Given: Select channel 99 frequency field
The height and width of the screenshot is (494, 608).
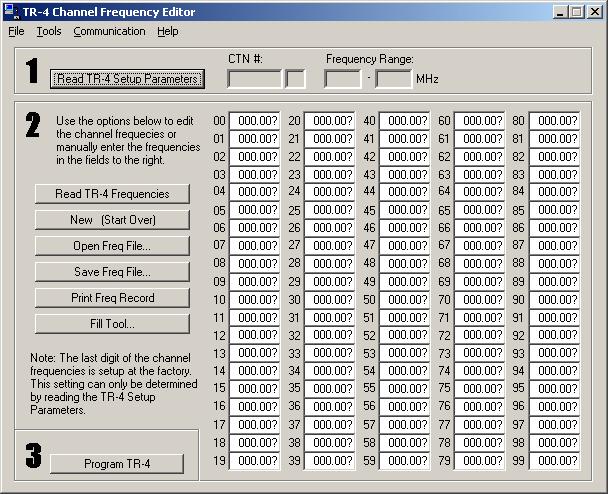Looking at the screenshot, I should coord(554,461).
